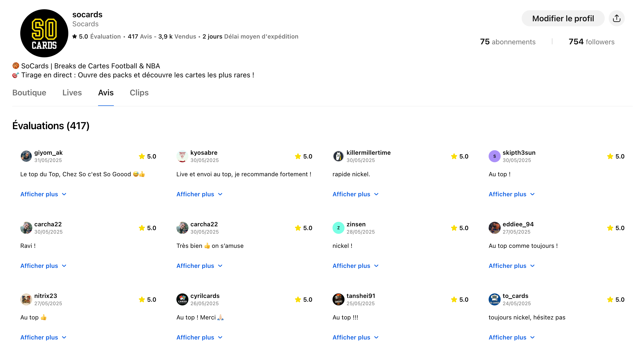This screenshot has height=353, width=644.
Task: Switch to the Lives tab
Action: pyautogui.click(x=72, y=93)
